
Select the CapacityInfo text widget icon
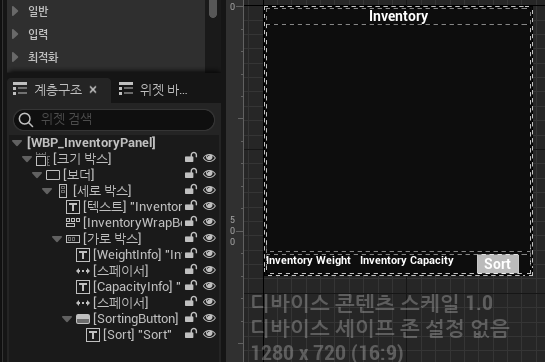[83, 287]
